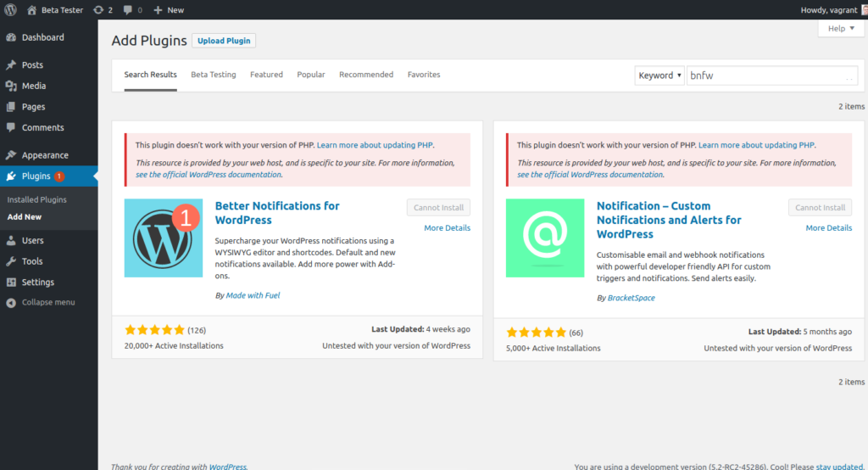This screenshot has height=470, width=868.
Task: Click Last Updated 4 weeks ago text
Action: pos(420,329)
